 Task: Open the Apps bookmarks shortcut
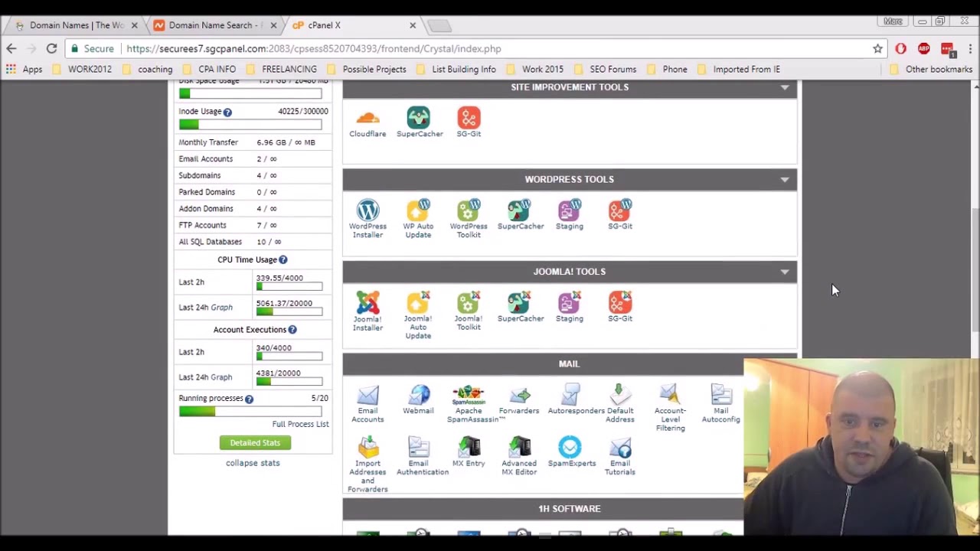[24, 70]
